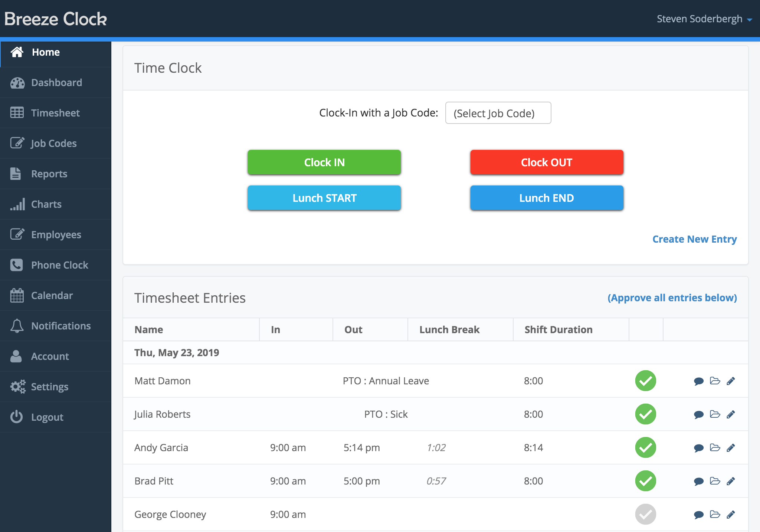The height and width of the screenshot is (532, 760).
Task: Click pencil edit icon for George Clooney
Action: (x=731, y=515)
